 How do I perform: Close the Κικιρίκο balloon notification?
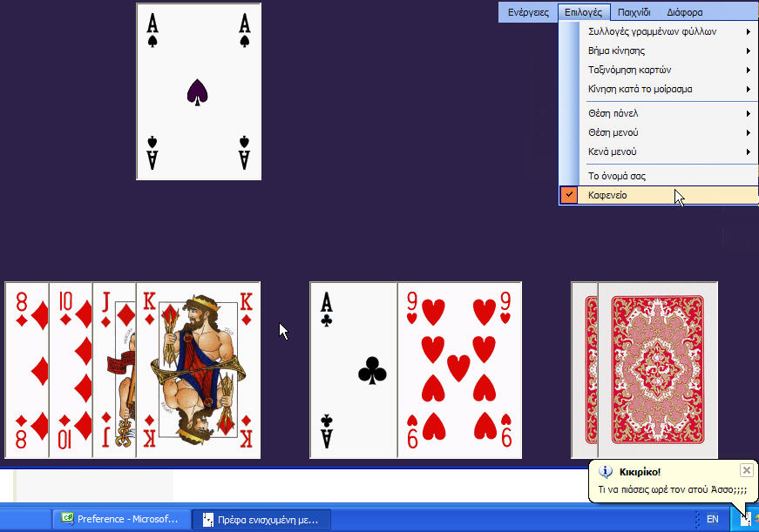tap(747, 470)
